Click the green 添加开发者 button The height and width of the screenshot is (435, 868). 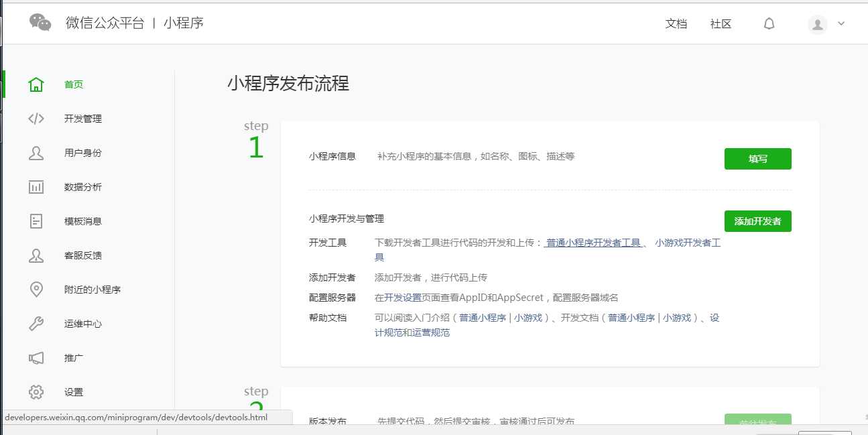[758, 221]
